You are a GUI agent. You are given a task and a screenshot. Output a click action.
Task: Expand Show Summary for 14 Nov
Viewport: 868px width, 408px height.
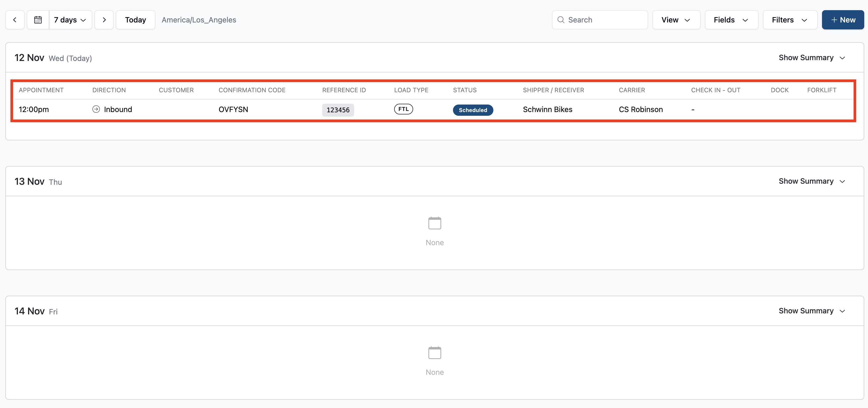click(x=812, y=311)
